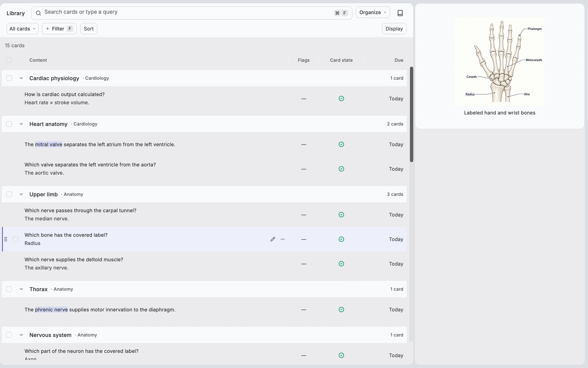This screenshot has height=368, width=588.
Task: Click card state icon for Radius card
Action: 341,239
